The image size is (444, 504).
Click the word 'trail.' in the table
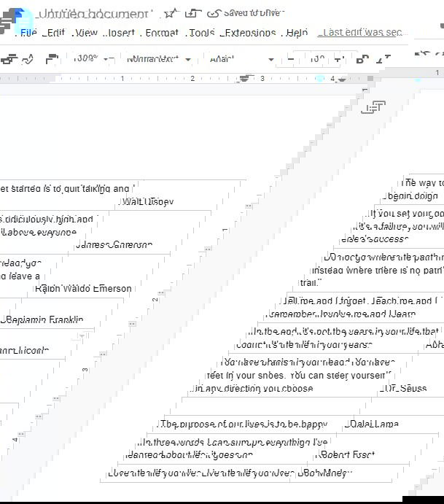click(311, 282)
